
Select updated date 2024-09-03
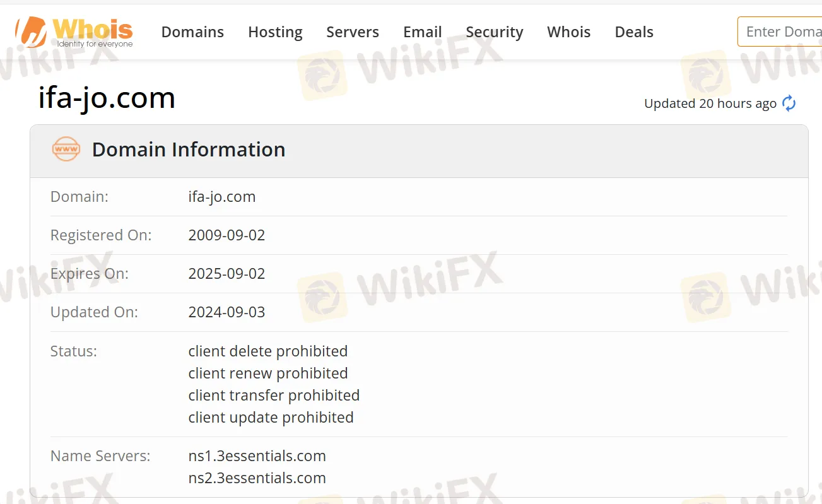coord(226,312)
